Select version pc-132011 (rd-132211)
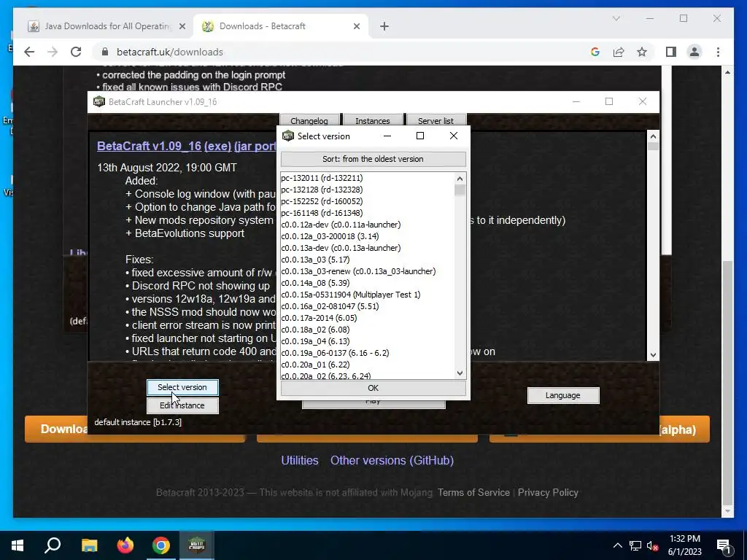The width and height of the screenshot is (747, 560). tap(368, 178)
